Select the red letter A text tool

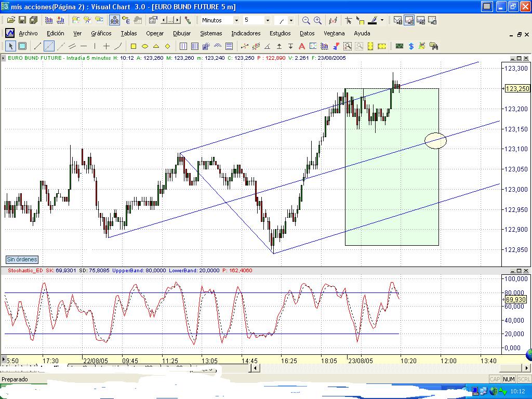coord(302,46)
